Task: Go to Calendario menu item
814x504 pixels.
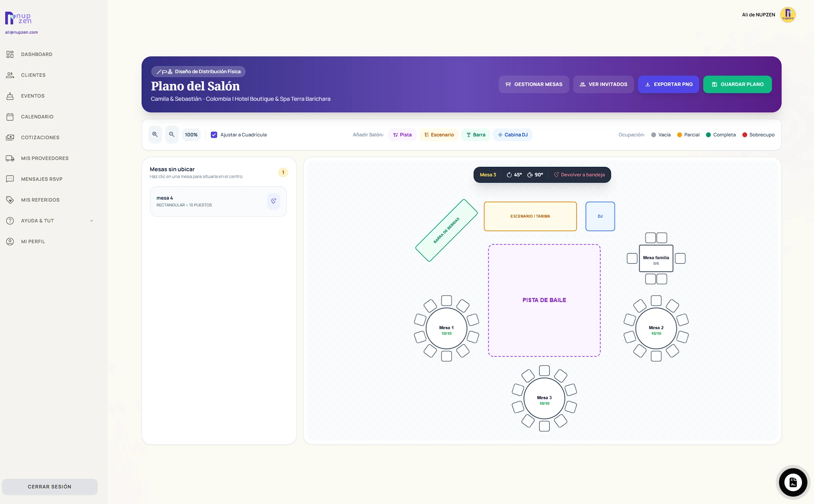Action: 37,117
